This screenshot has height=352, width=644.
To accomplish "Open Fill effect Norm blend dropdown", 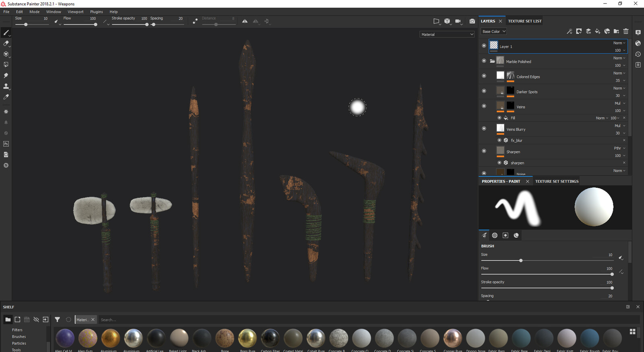I will 602,118.
